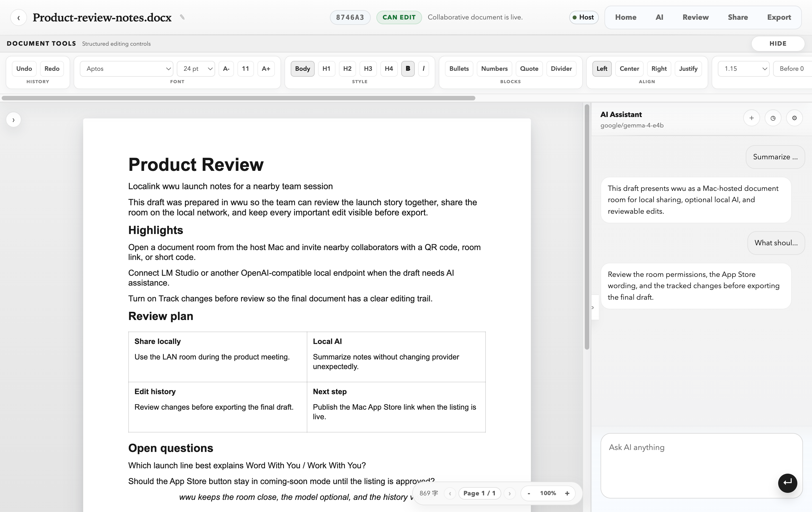Click the 'Summarize ...' chat message
This screenshot has height=512, width=812.
[775, 157]
